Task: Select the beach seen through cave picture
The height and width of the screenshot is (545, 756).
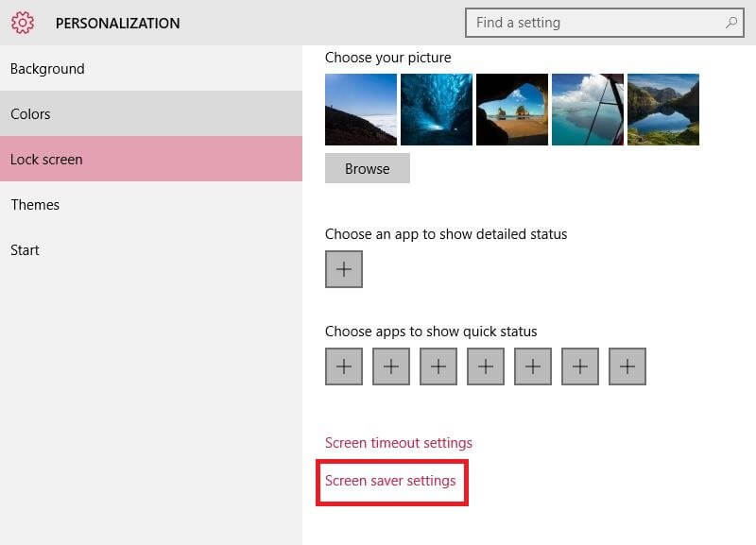Action: pyautogui.click(x=512, y=110)
